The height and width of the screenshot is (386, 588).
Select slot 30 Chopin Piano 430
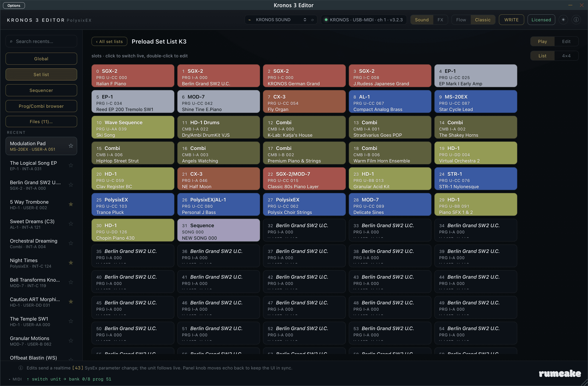point(133,230)
